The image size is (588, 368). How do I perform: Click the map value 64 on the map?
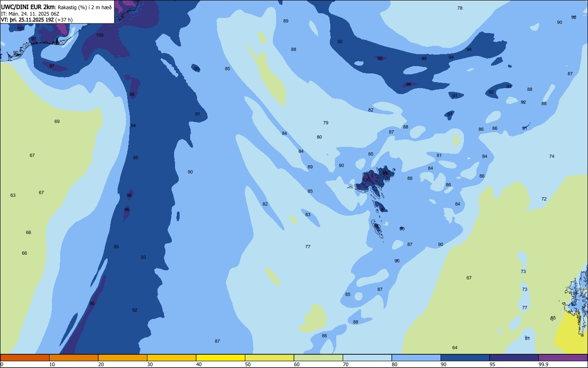455,348
